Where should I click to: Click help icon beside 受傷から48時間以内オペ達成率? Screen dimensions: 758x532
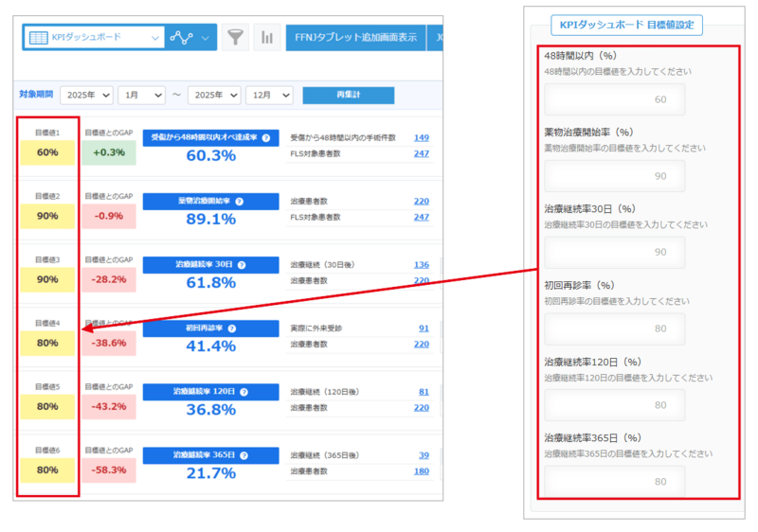click(266, 138)
